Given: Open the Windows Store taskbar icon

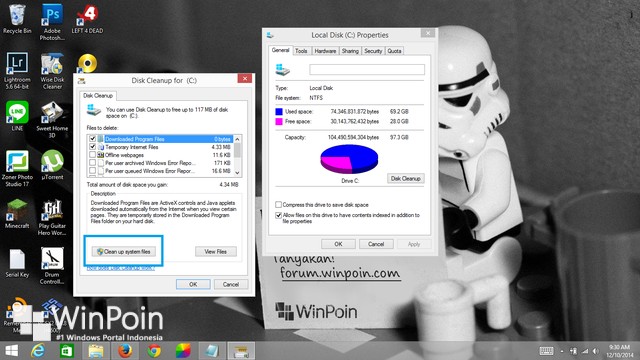Looking at the screenshot, I should coord(67,351).
